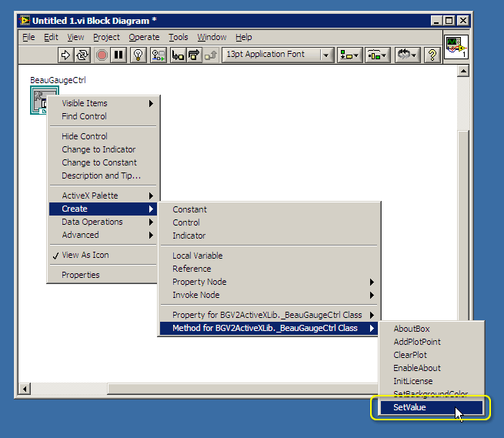Click the vertical scrollbar thumb
The image size is (504, 438).
tap(463, 225)
